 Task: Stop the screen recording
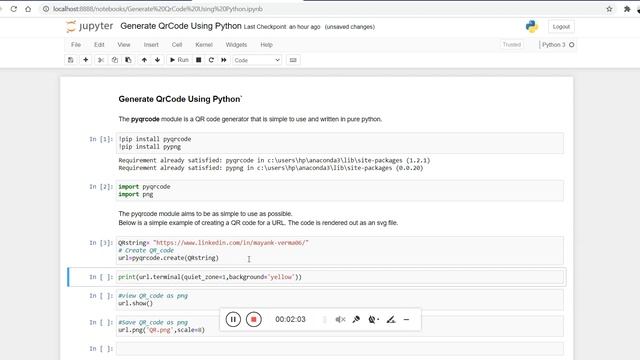(253, 319)
